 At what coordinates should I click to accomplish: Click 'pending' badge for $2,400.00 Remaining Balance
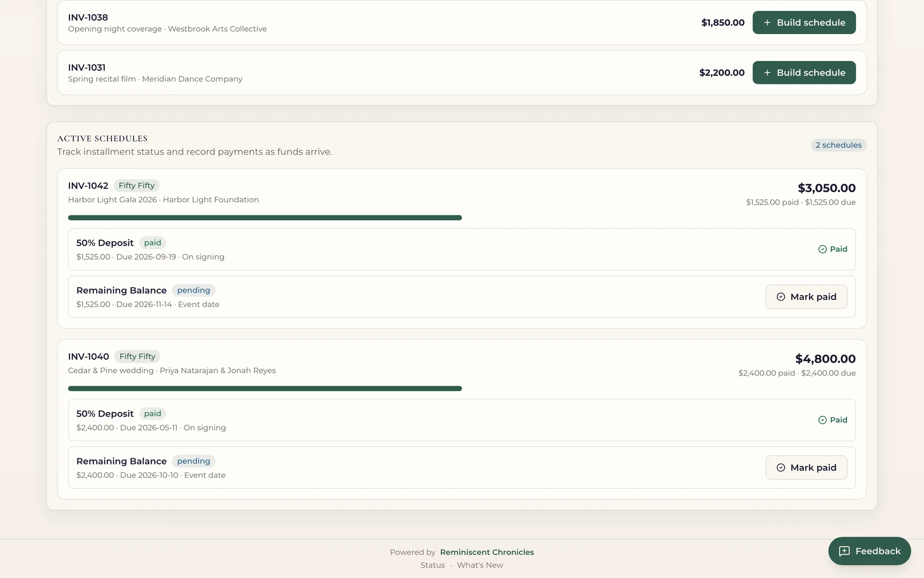click(193, 461)
